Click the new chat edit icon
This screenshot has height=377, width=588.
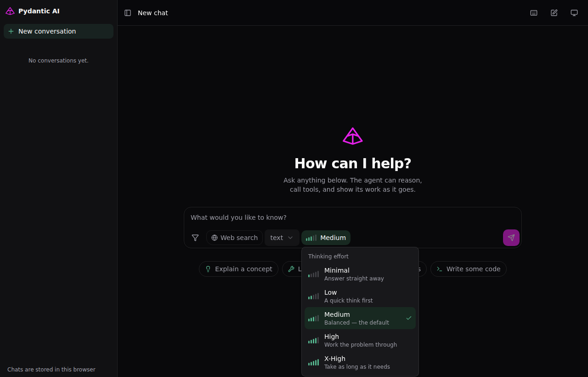click(x=554, y=13)
